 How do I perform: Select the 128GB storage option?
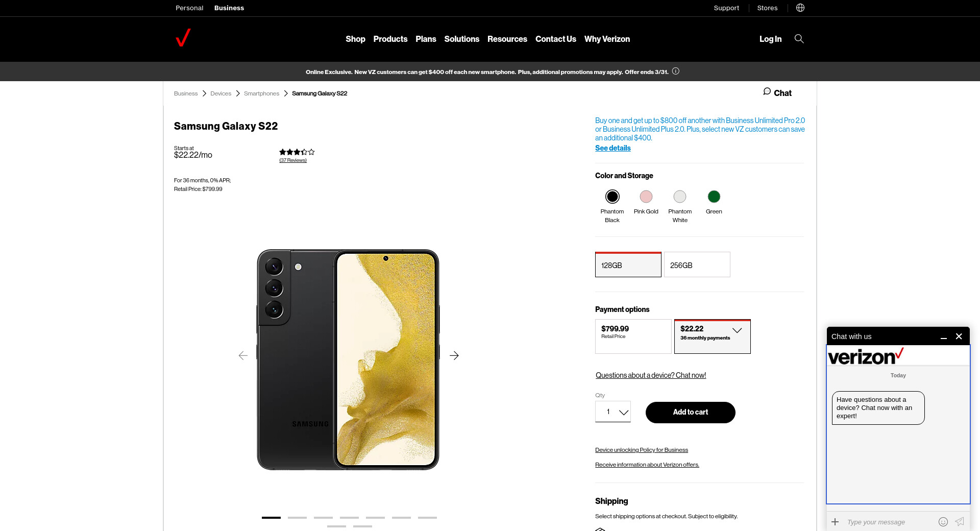(628, 265)
